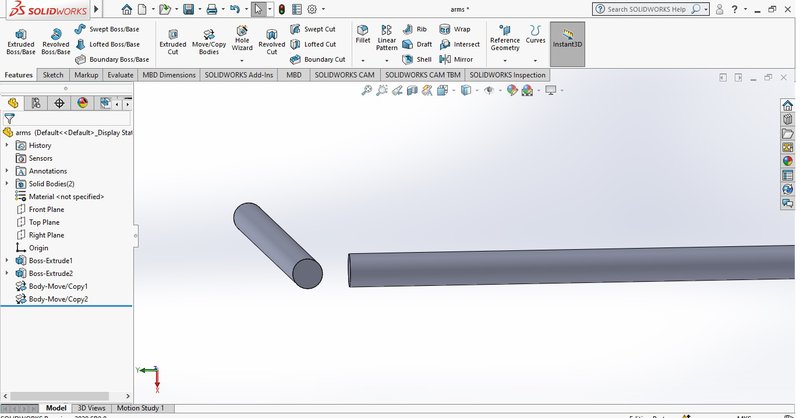The image size is (800, 418).
Task: Select the Revolved Boss/Base tool
Action: click(x=56, y=41)
